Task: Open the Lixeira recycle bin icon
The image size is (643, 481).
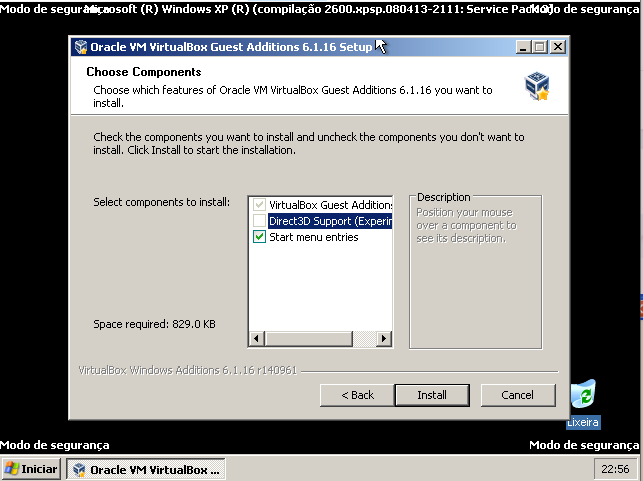Action: coord(583,404)
